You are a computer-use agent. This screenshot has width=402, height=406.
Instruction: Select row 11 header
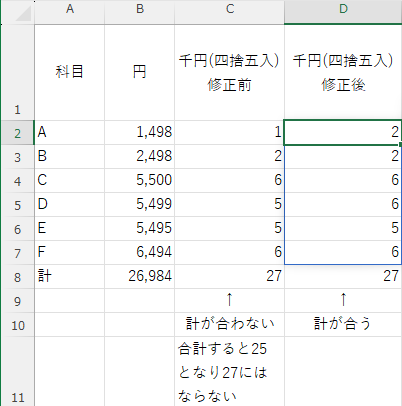click(x=17, y=371)
